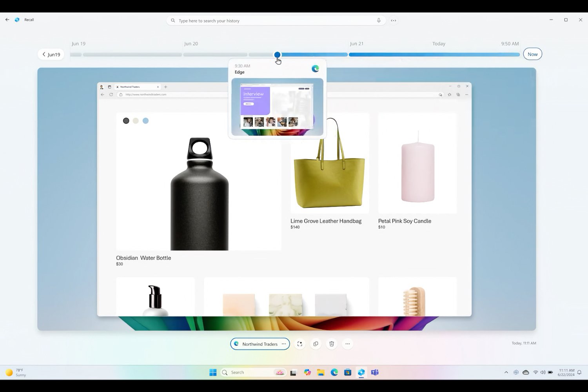
Task: Open Task View from the taskbar
Action: [293, 372]
